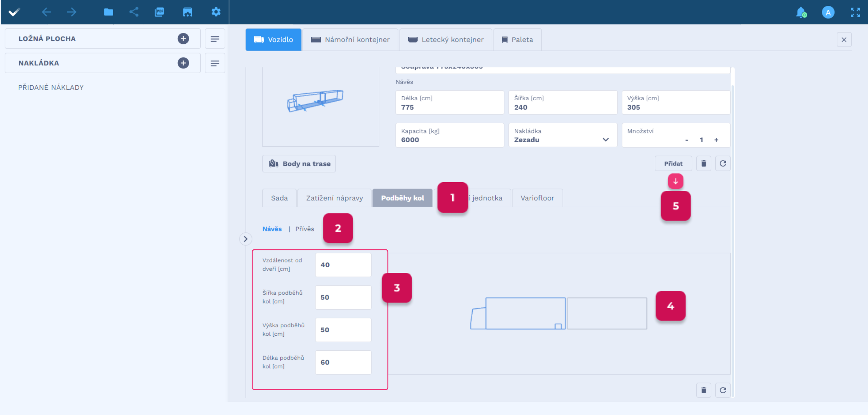Image resolution: width=868 pixels, height=415 pixels.
Task: Reset wheel arches with bottom refresh icon
Action: tap(723, 390)
